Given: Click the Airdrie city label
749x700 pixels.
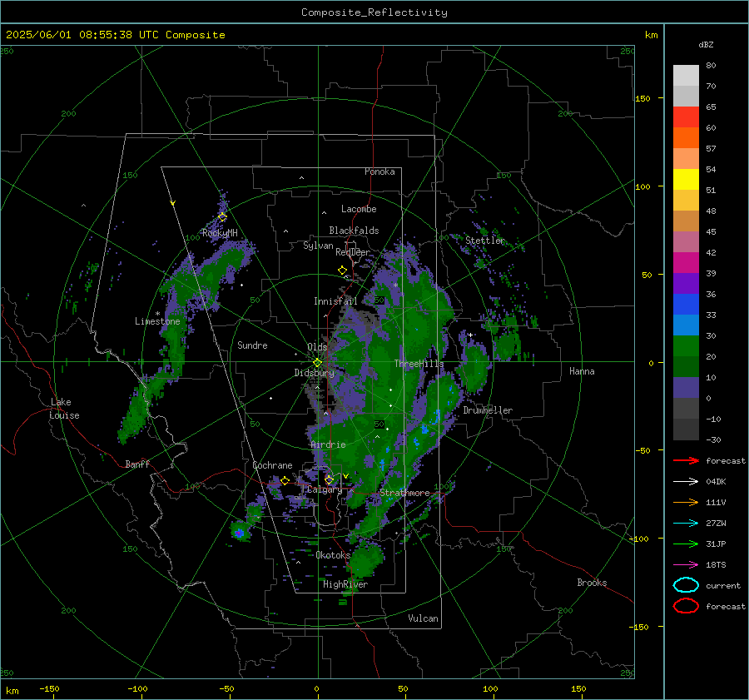Looking at the screenshot, I should [328, 444].
